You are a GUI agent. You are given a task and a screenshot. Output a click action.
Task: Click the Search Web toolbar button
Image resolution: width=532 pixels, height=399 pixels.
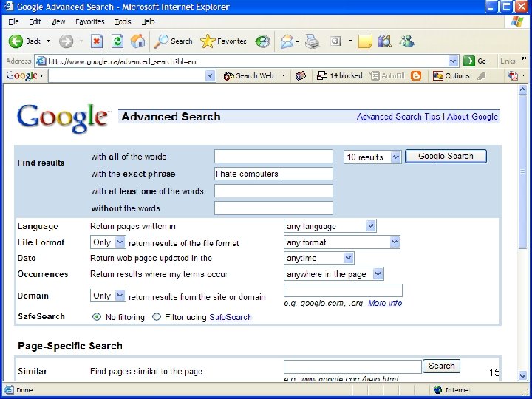point(249,75)
